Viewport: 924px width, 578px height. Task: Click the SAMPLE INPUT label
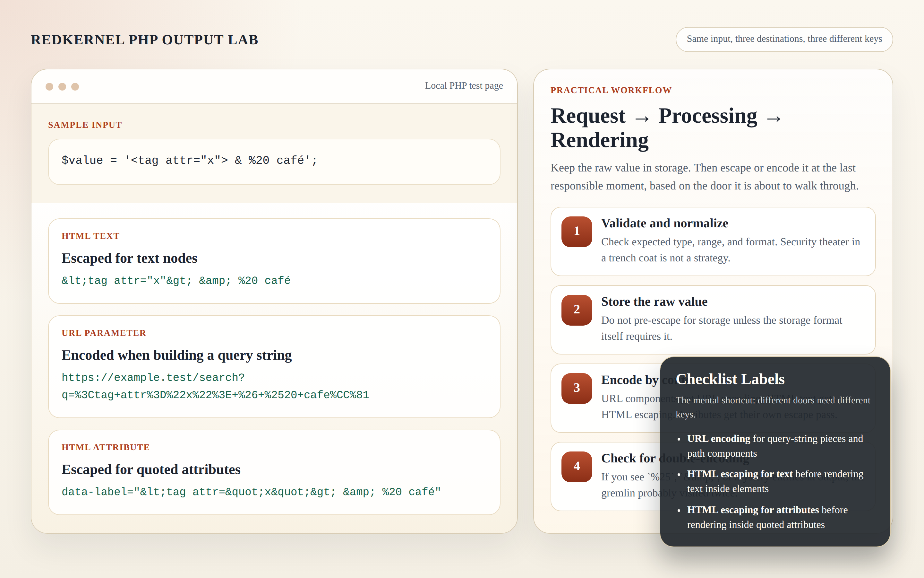pyautogui.click(x=85, y=125)
